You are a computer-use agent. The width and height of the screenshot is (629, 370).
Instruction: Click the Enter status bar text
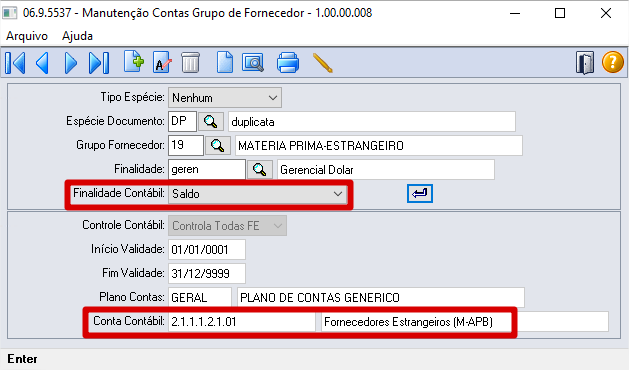click(x=22, y=359)
